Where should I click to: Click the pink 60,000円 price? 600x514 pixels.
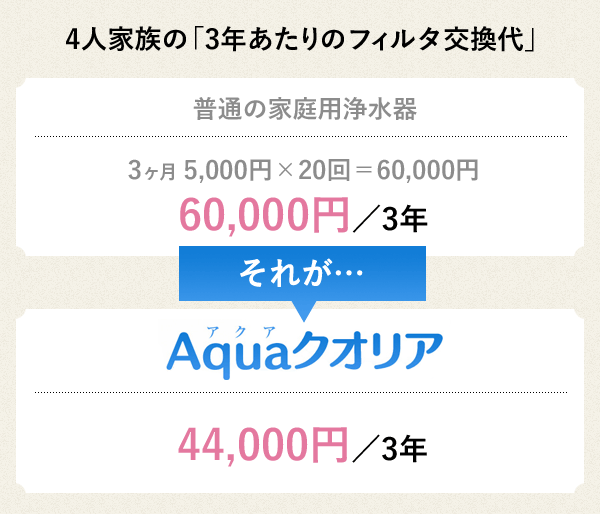coord(264,215)
